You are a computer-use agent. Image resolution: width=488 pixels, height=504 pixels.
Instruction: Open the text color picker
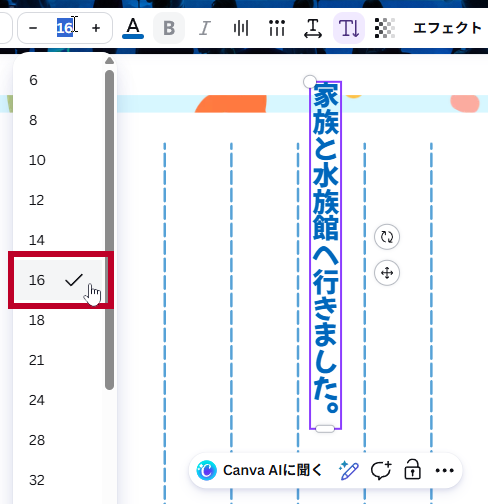[133, 28]
